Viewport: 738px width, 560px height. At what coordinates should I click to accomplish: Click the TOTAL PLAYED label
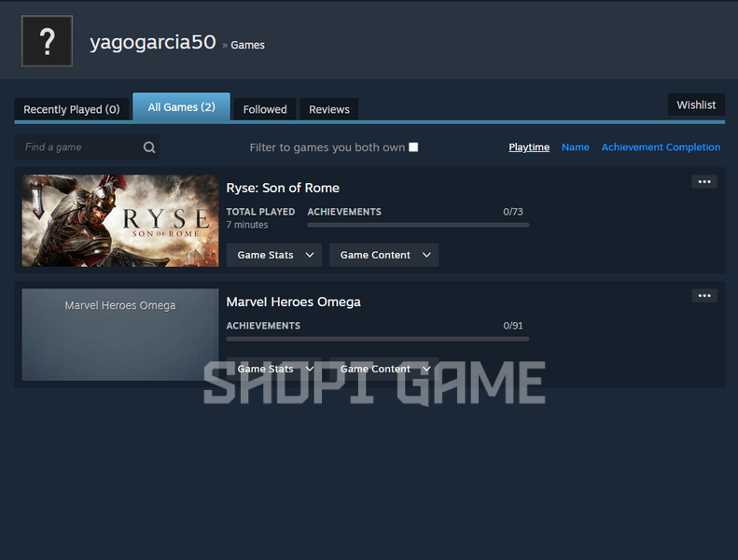click(260, 212)
